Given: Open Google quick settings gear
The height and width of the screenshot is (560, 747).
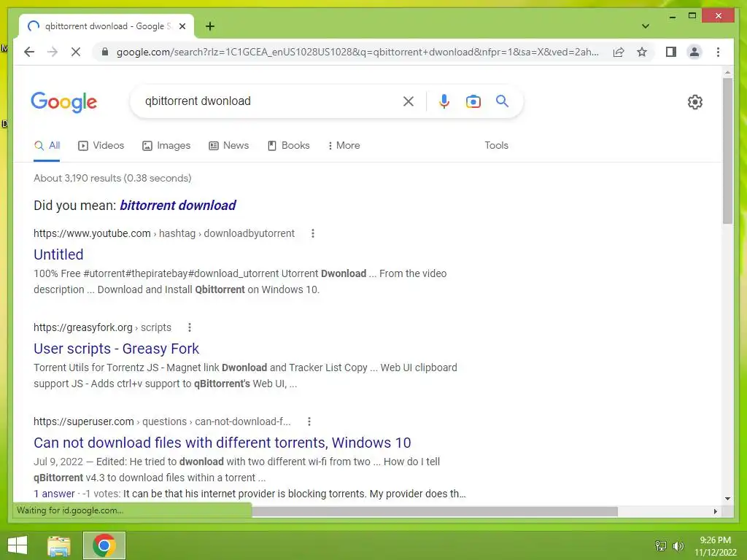Looking at the screenshot, I should click(x=695, y=101).
